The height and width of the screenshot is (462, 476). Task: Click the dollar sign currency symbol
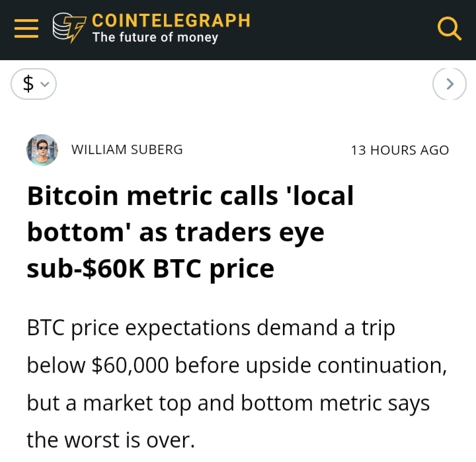(x=28, y=84)
